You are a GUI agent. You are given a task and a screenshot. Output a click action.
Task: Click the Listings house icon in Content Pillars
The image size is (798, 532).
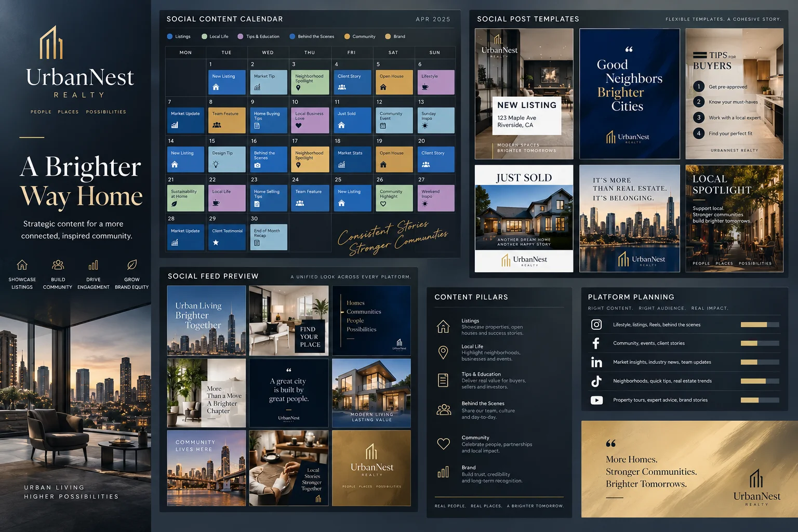pyautogui.click(x=443, y=327)
